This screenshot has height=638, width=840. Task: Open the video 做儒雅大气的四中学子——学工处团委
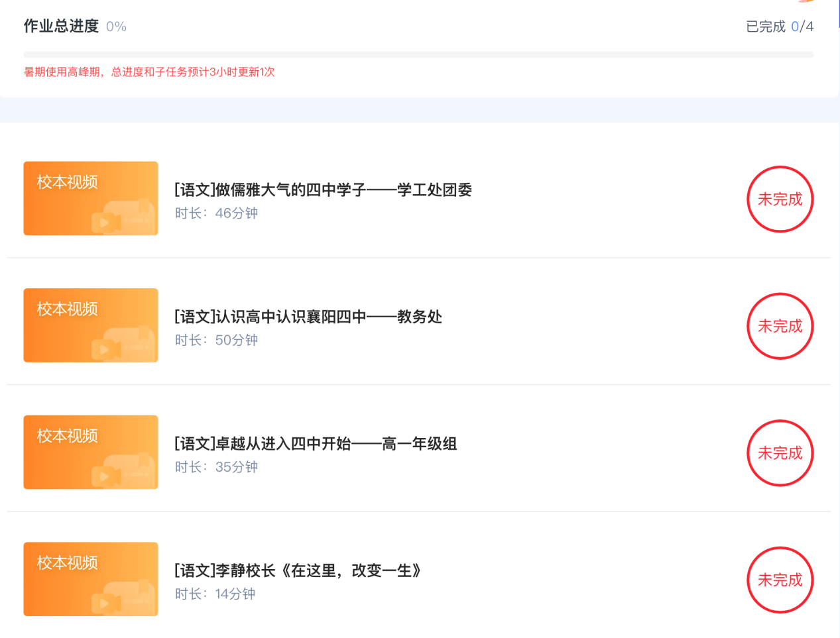coord(322,189)
